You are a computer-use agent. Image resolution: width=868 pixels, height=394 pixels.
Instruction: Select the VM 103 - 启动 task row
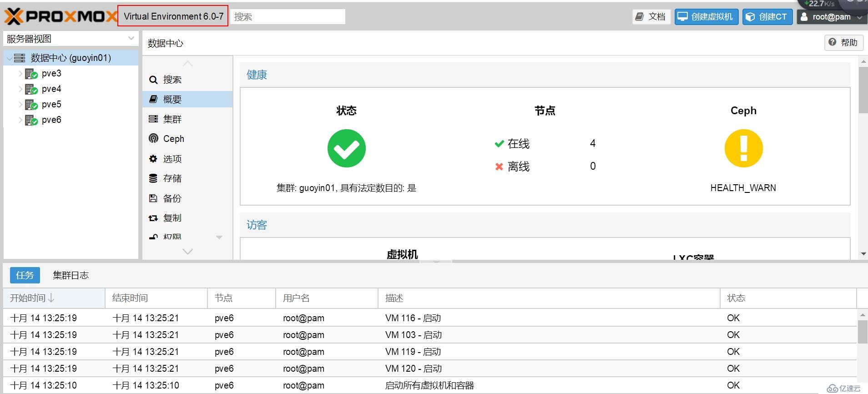click(x=429, y=335)
